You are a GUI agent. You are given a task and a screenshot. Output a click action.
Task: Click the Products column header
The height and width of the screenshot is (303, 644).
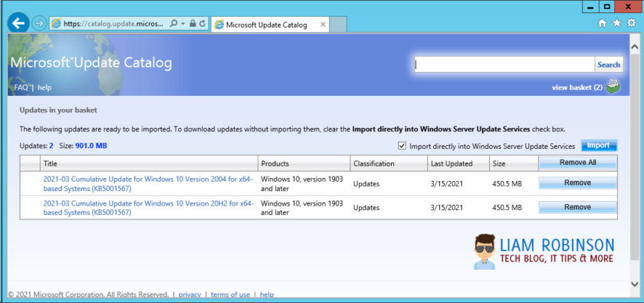[304, 163]
